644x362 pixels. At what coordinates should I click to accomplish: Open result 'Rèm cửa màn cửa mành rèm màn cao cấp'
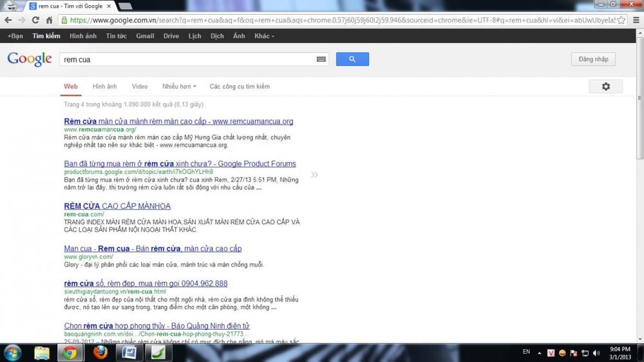point(178,121)
